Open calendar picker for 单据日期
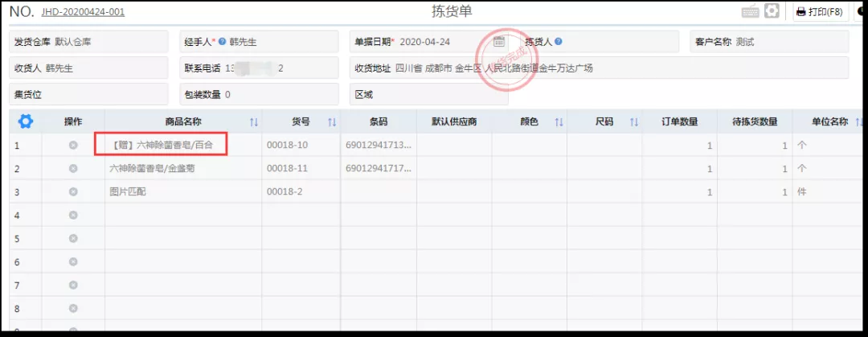The image size is (868, 337). click(x=498, y=42)
